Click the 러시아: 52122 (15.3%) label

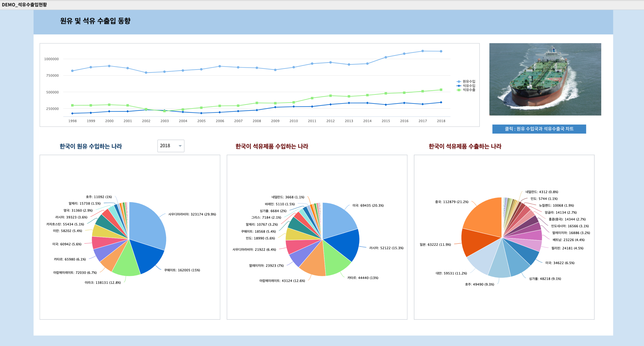coord(386,248)
